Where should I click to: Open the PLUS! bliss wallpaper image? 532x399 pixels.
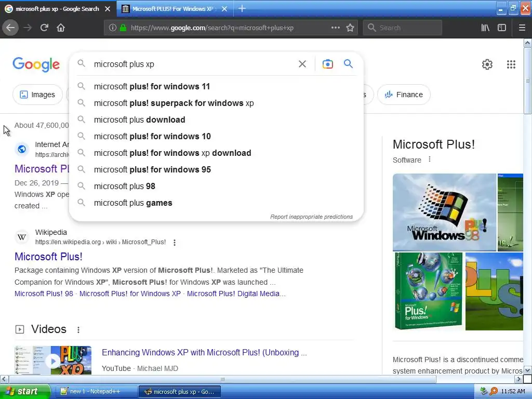point(494,291)
